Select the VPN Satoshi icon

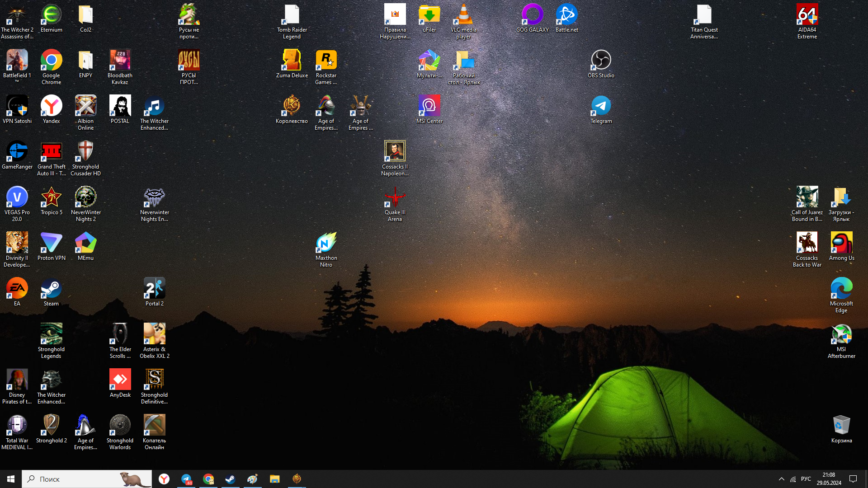pyautogui.click(x=17, y=106)
